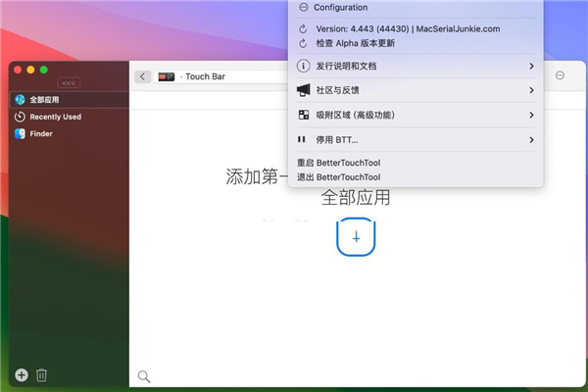Click the Configuration ellipsis icon in menu
This screenshot has height=392, width=588.
pos(304,7)
